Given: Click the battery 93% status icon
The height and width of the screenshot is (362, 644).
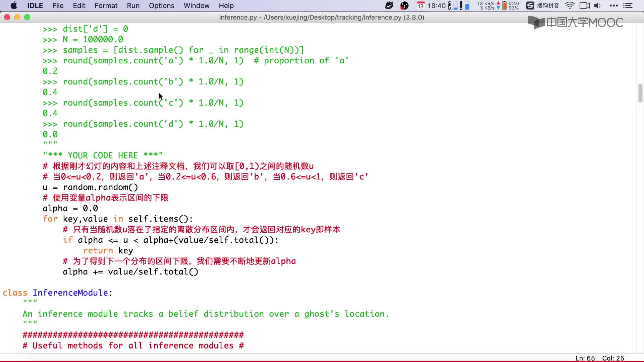Looking at the screenshot, I should click(x=511, y=6).
